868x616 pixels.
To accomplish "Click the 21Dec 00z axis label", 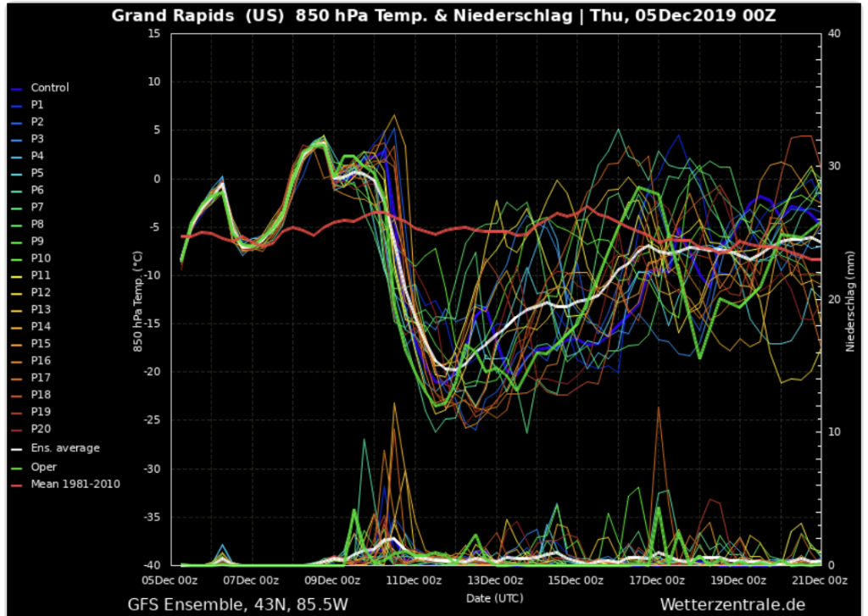I will (x=820, y=580).
